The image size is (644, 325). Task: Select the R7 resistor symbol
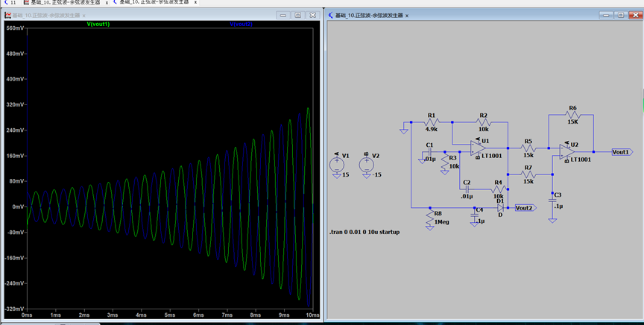[528, 174]
